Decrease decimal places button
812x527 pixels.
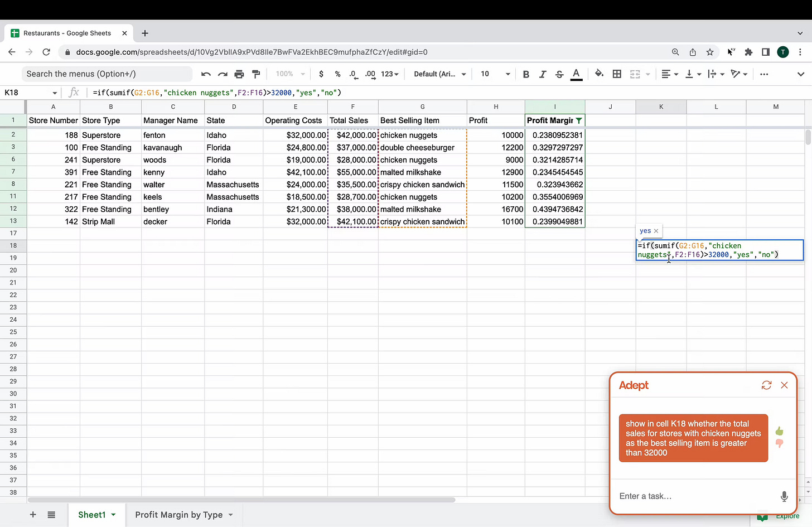coord(353,74)
